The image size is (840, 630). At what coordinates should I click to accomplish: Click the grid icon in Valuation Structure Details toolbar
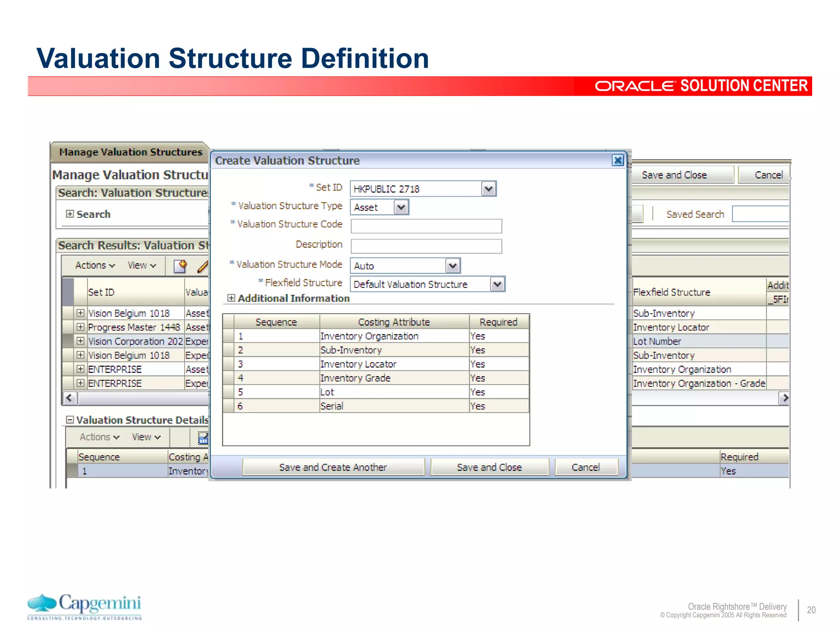tap(203, 438)
